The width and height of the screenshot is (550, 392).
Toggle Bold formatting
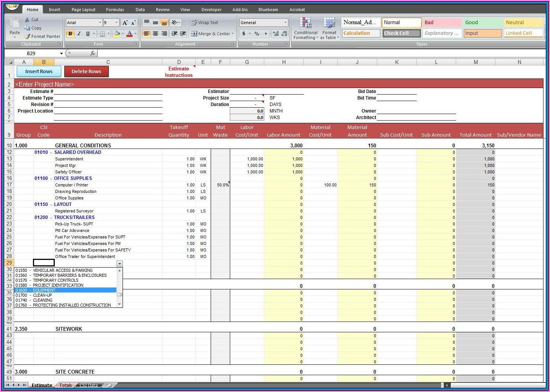70,34
